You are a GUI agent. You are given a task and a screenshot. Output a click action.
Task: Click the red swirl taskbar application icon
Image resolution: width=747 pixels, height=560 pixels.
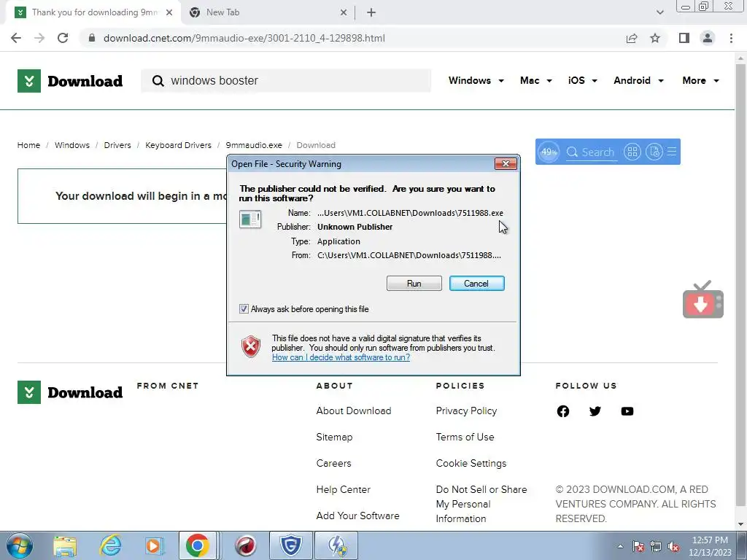(x=245, y=545)
